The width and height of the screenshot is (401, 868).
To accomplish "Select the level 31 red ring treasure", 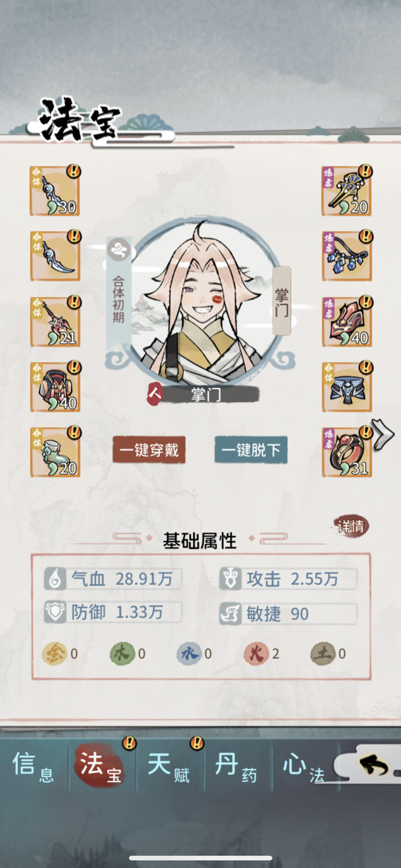I will [347, 452].
